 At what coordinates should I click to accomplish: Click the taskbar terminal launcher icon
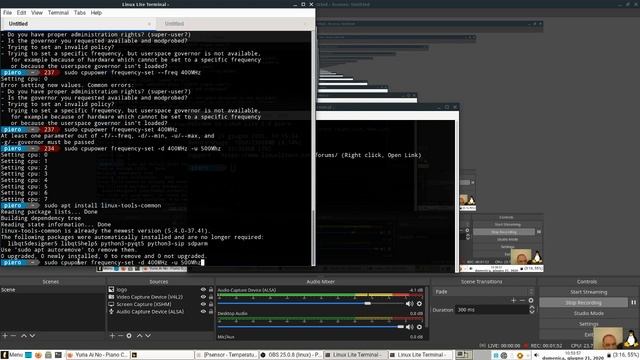coord(58,355)
